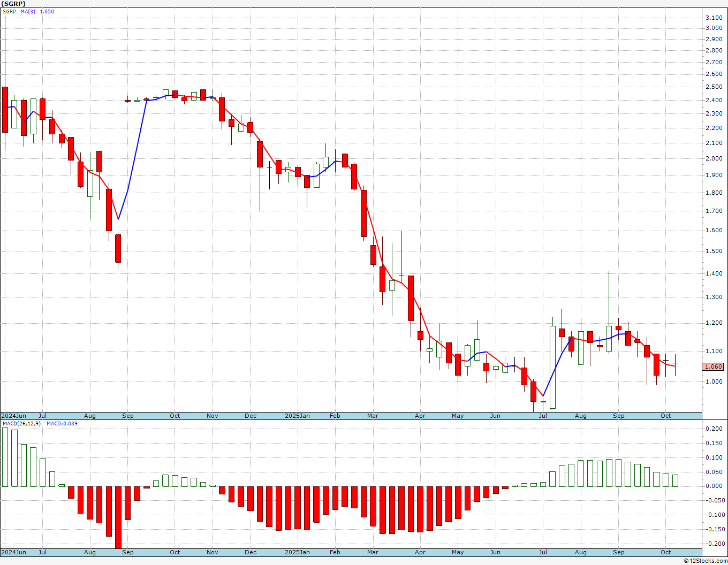Select the MACD:0.039 value label

coord(62,424)
